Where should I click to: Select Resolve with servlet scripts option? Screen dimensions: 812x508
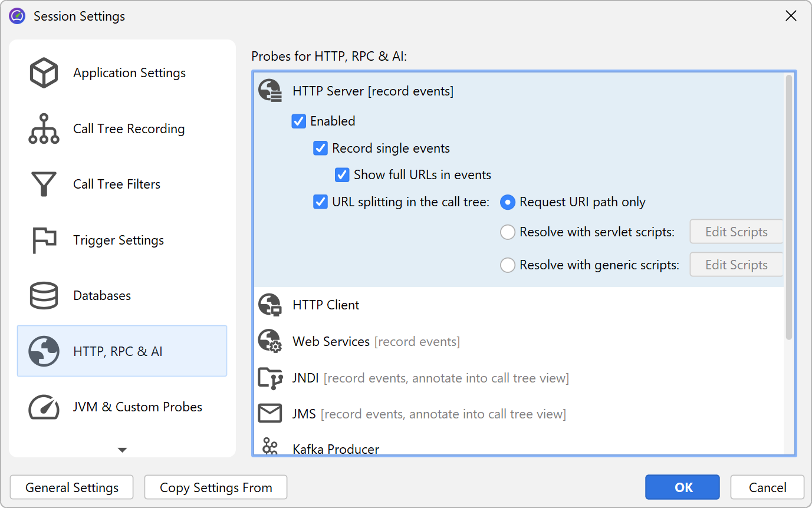(x=508, y=232)
